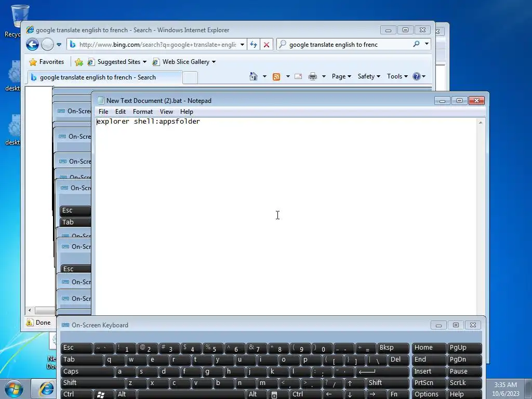The height and width of the screenshot is (399, 532).
Task: Open the recent pages dropdown arrow beside Forward
Action: 59,45
